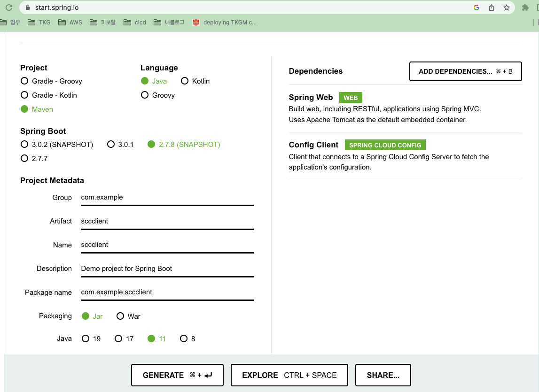Click the GENERATE button
The image size is (539, 392).
177,375
